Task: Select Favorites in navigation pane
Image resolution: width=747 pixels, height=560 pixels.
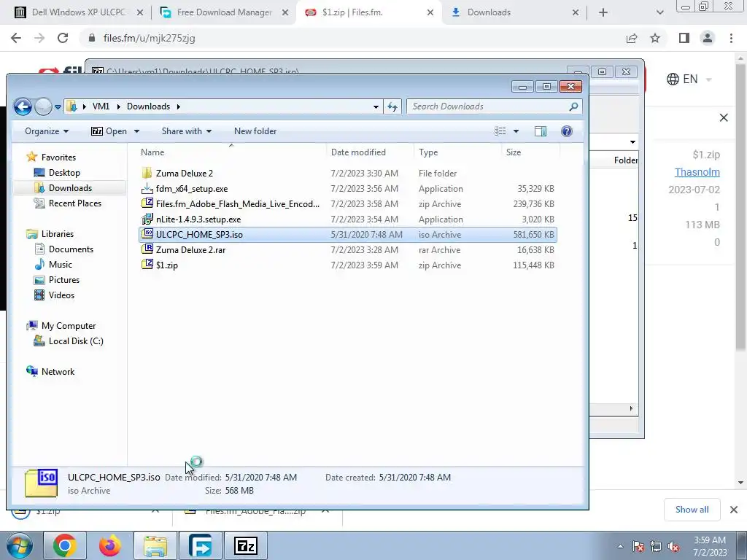Action: 51,157
